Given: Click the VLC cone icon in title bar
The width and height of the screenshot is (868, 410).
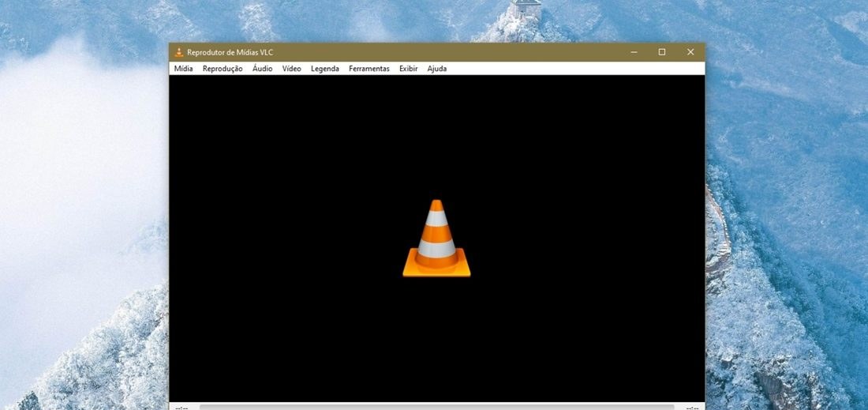Looking at the screenshot, I should click(x=179, y=52).
